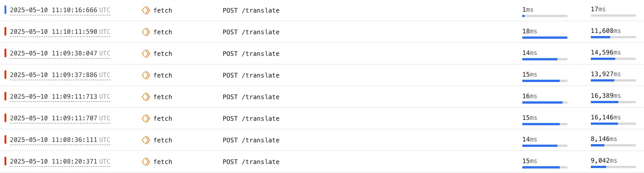
Task: Click the fetch icon in the 11:10:11:590 row
Action: click(146, 32)
